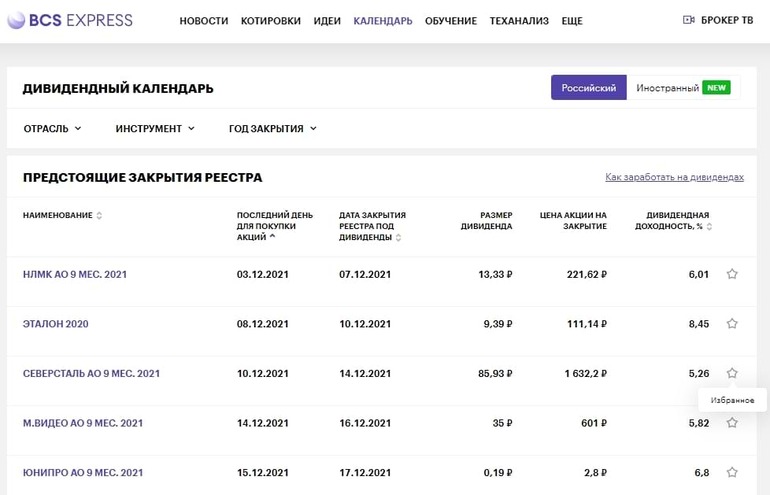
Task: Open the Еще menu
Action: pos(572,21)
